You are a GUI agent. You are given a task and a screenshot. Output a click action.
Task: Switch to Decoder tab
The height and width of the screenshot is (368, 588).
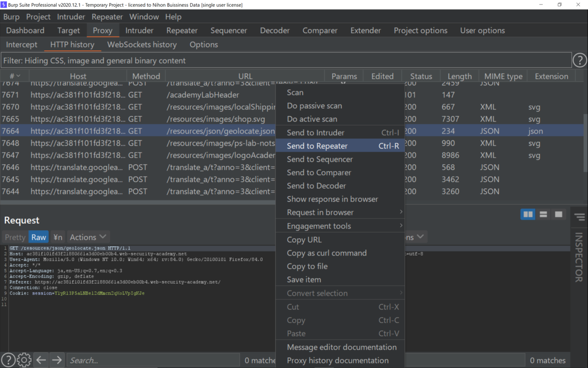(x=275, y=30)
